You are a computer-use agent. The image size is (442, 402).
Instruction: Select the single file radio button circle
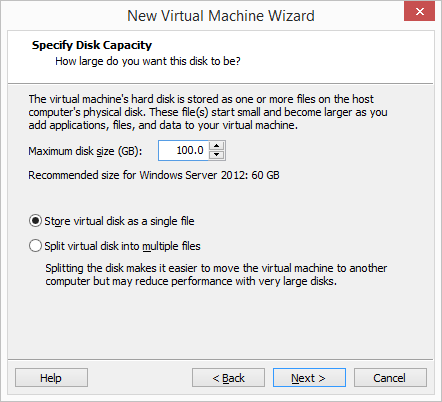[35, 221]
